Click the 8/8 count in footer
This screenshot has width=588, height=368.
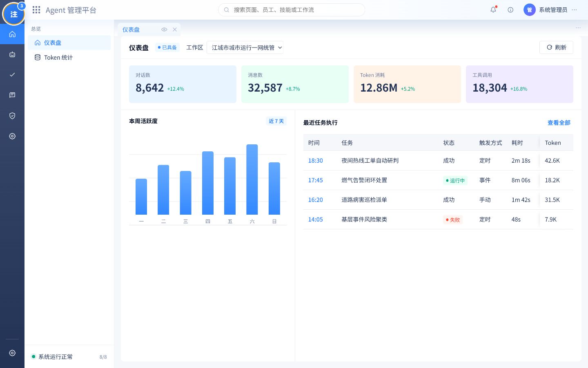click(103, 357)
